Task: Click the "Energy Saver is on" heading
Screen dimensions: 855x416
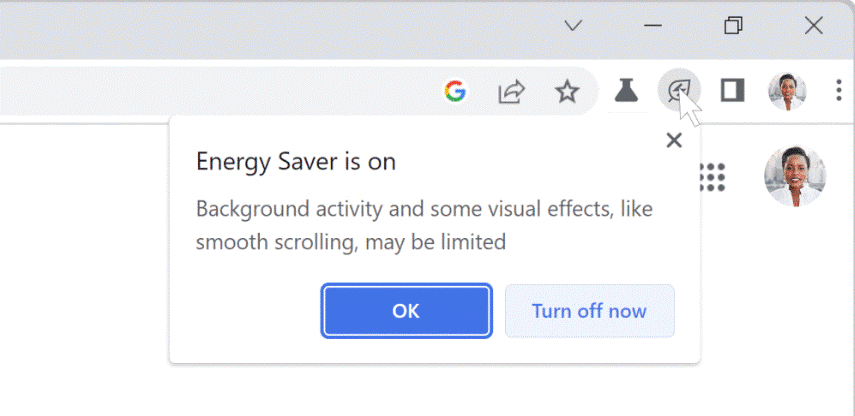Action: click(296, 161)
